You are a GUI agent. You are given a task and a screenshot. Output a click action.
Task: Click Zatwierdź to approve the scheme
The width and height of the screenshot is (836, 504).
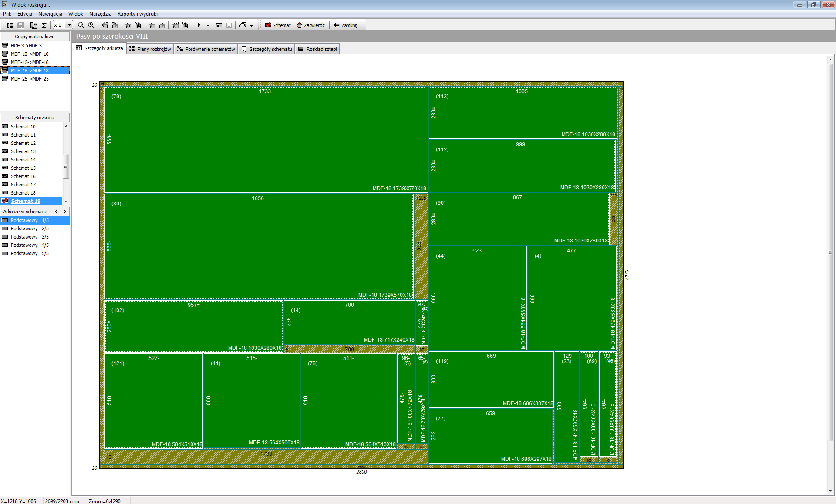310,25
